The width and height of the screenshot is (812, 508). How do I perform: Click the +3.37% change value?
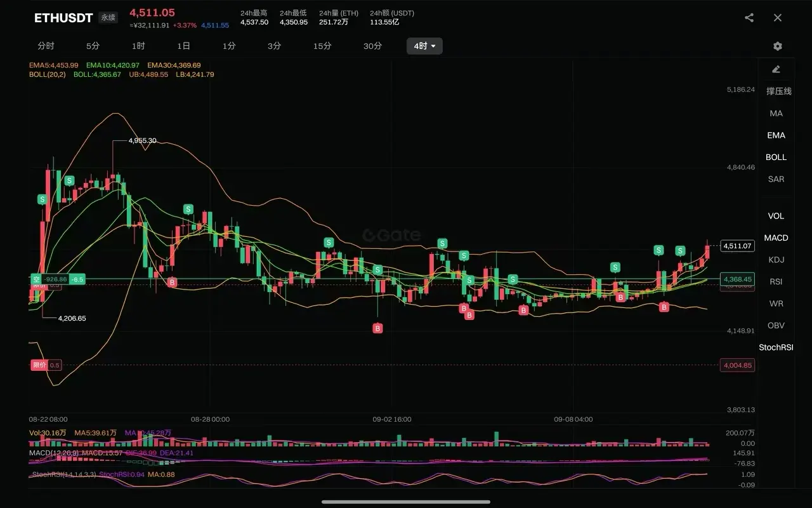pos(185,25)
